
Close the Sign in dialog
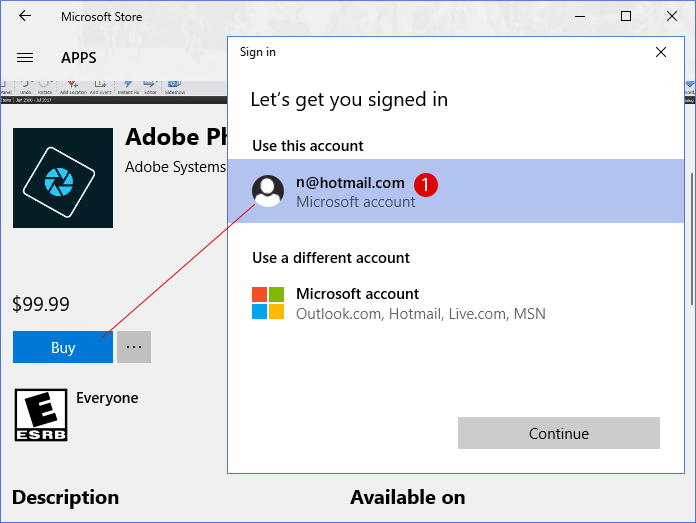660,52
